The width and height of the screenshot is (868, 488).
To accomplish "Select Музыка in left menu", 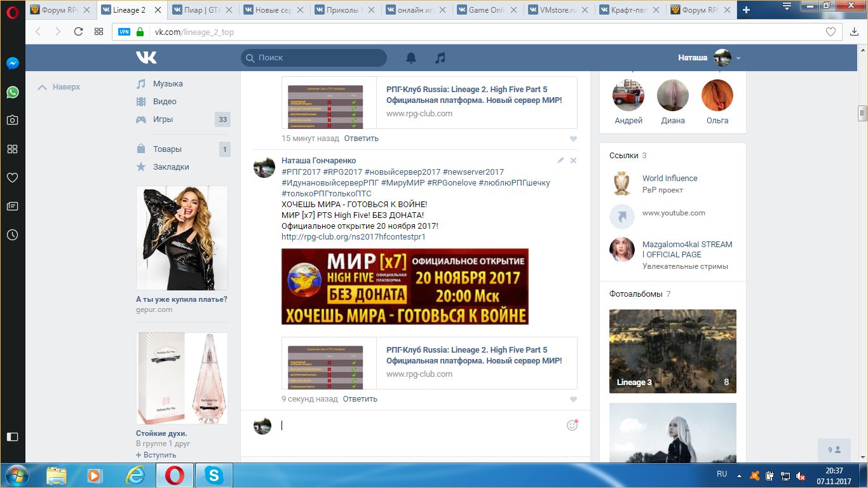I will tap(168, 84).
